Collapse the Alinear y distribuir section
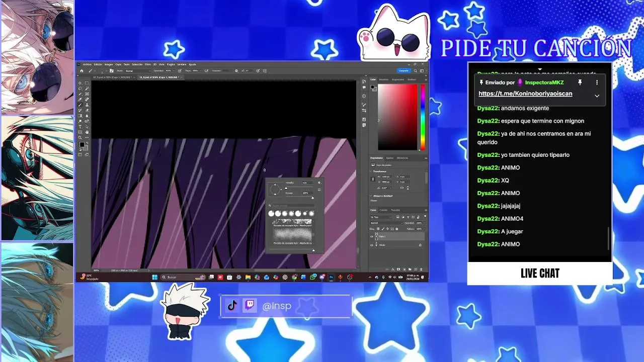Viewport: 644px width, 362px height. tap(371, 196)
